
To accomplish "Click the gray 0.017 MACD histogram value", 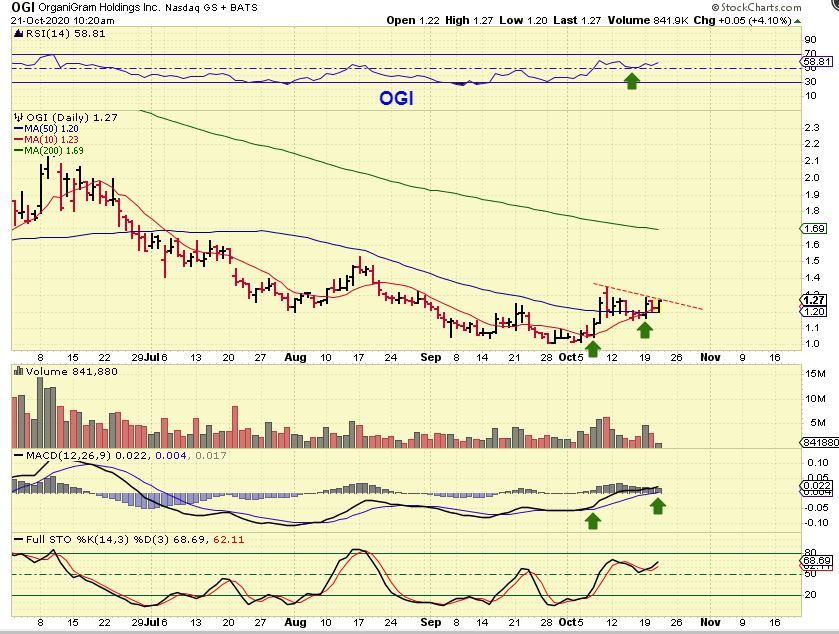I will tap(211, 456).
